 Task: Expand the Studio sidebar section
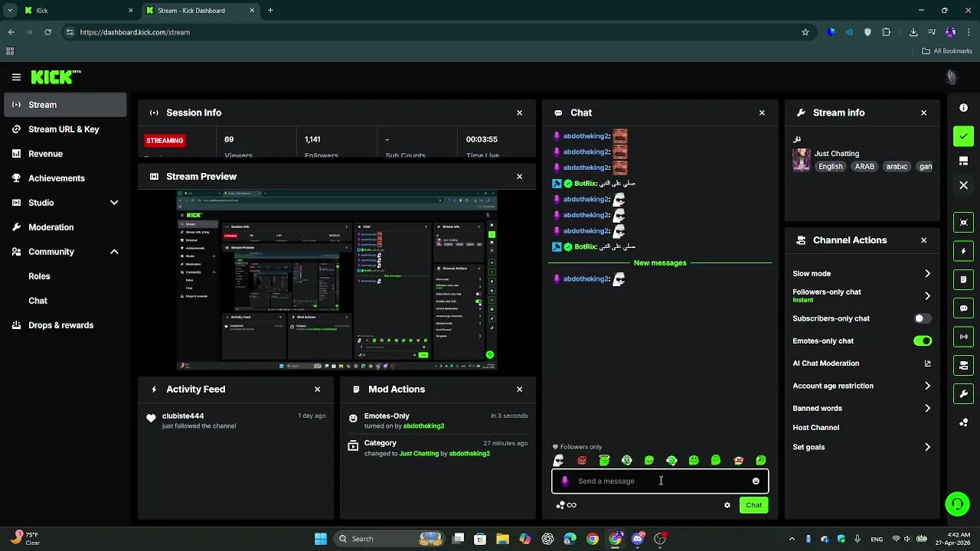pos(114,203)
